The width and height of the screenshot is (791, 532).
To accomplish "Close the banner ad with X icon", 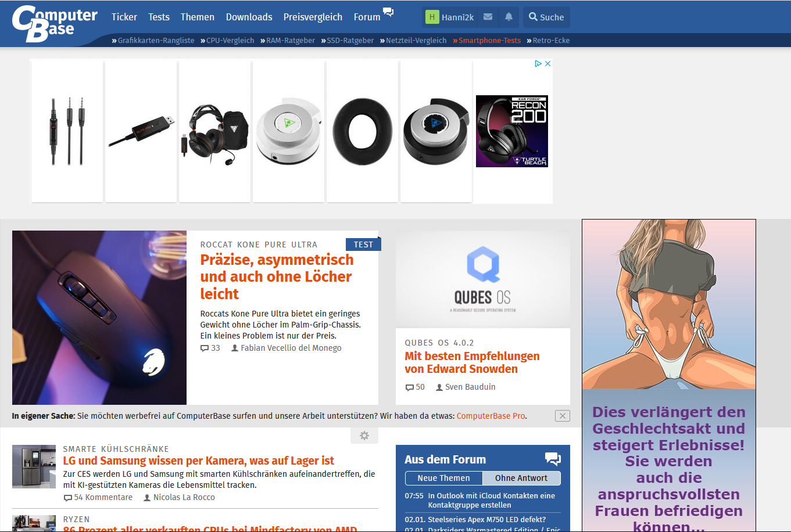I will [x=547, y=63].
